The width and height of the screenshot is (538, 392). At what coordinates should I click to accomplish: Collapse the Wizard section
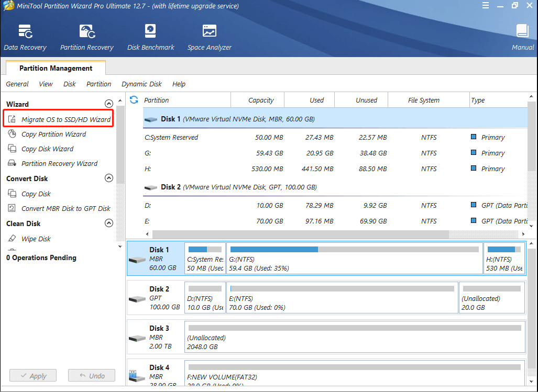point(109,104)
